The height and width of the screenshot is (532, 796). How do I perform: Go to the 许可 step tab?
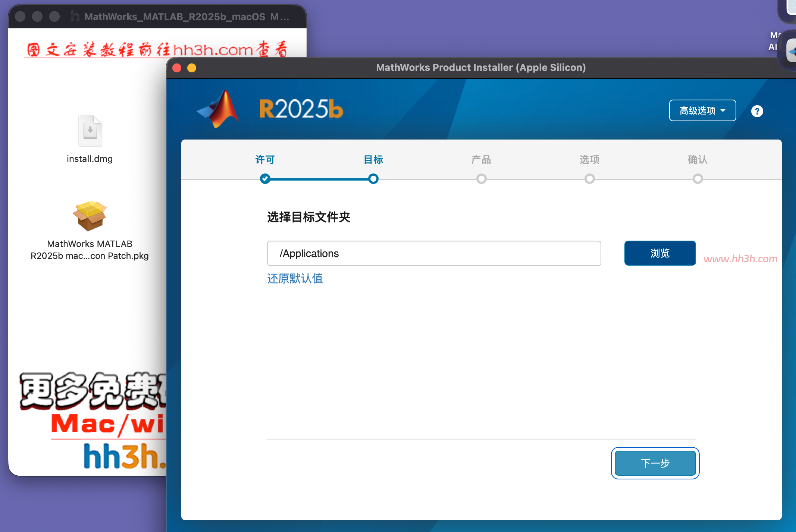265,160
